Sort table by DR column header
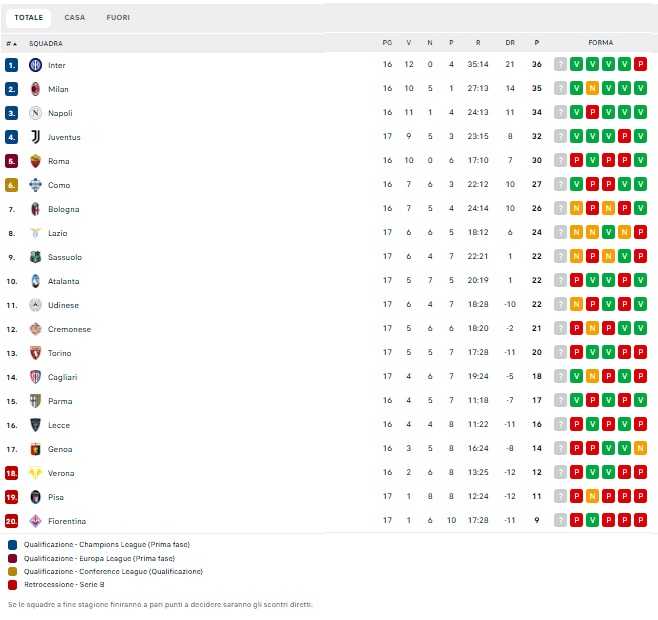Viewport: 658px width, 620px height. coord(509,43)
